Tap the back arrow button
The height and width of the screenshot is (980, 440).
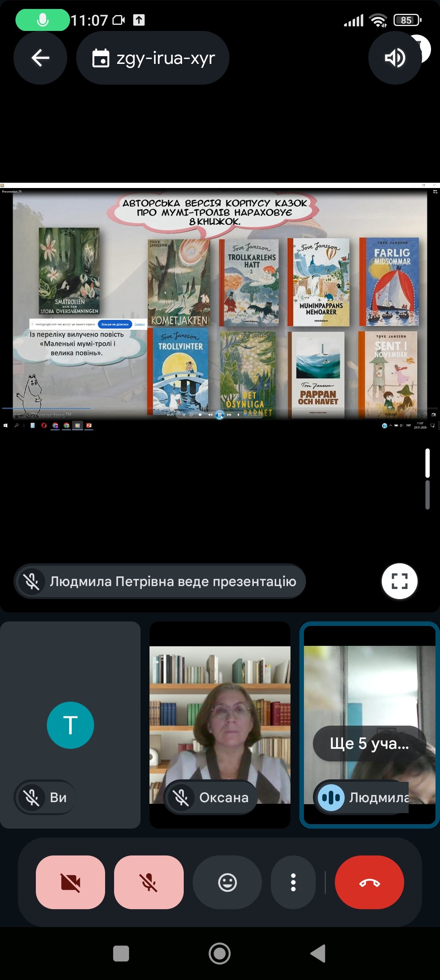[40, 58]
